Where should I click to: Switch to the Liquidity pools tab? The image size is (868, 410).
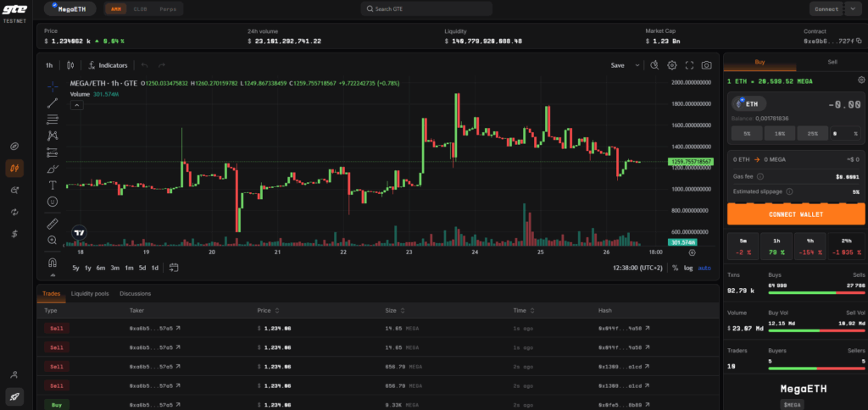(90, 294)
